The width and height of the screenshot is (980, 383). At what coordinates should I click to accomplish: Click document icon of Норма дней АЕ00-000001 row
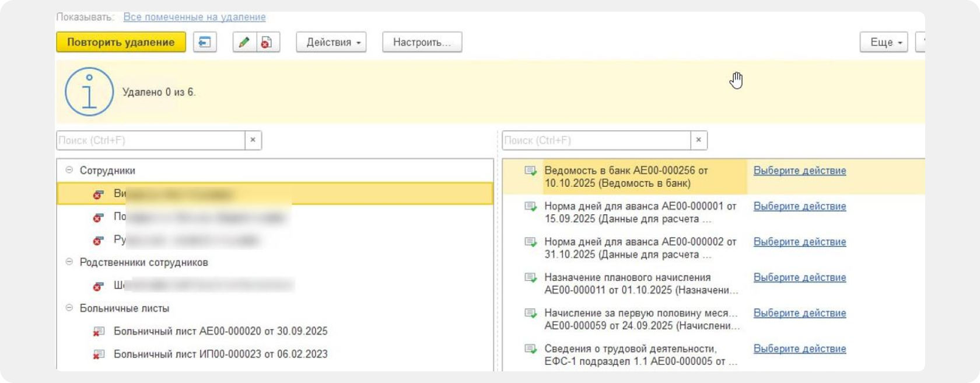[530, 206]
